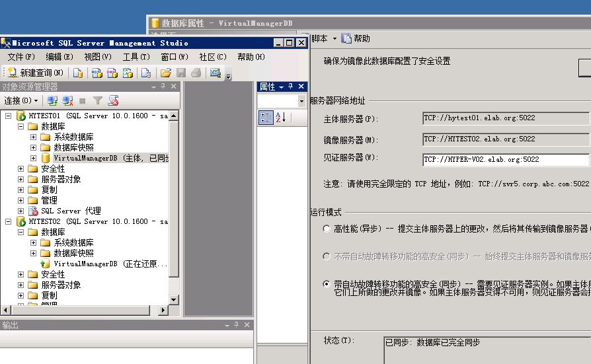This screenshot has height=364, width=591.
Task: Close the Object Explorer panel
Action: tap(173, 87)
